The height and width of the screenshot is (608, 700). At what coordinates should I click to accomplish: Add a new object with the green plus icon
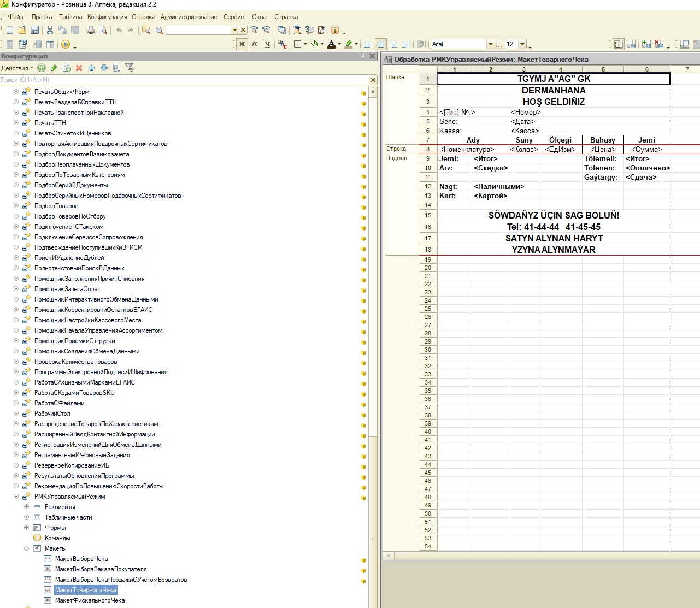click(x=42, y=68)
